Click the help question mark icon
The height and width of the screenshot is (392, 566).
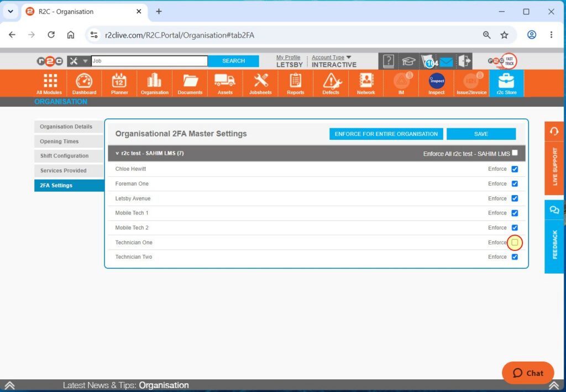(x=389, y=61)
